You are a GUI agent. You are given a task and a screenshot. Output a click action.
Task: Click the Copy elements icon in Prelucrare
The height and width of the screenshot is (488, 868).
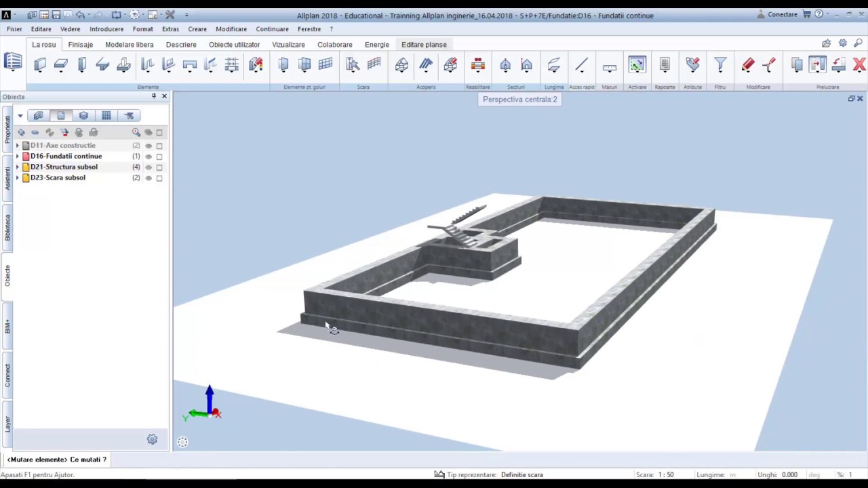tap(797, 65)
